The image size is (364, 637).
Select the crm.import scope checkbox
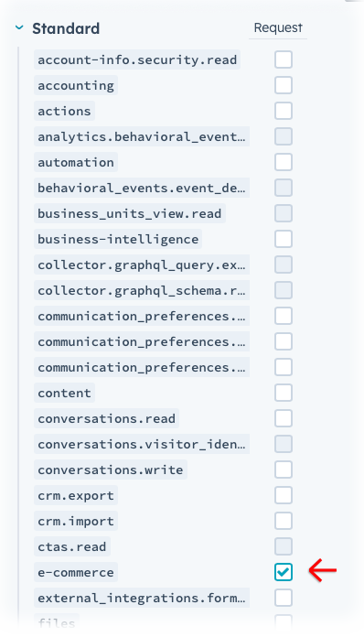tap(284, 521)
